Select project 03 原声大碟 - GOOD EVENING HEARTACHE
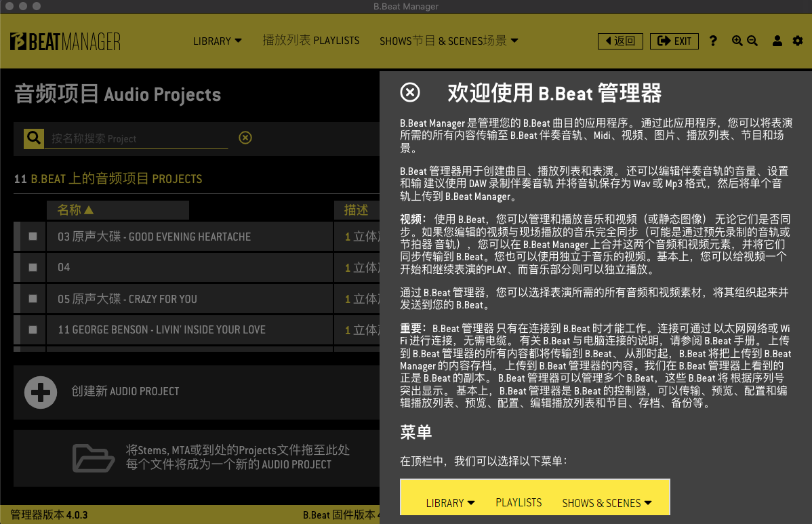This screenshot has height=524, width=812. (x=190, y=237)
